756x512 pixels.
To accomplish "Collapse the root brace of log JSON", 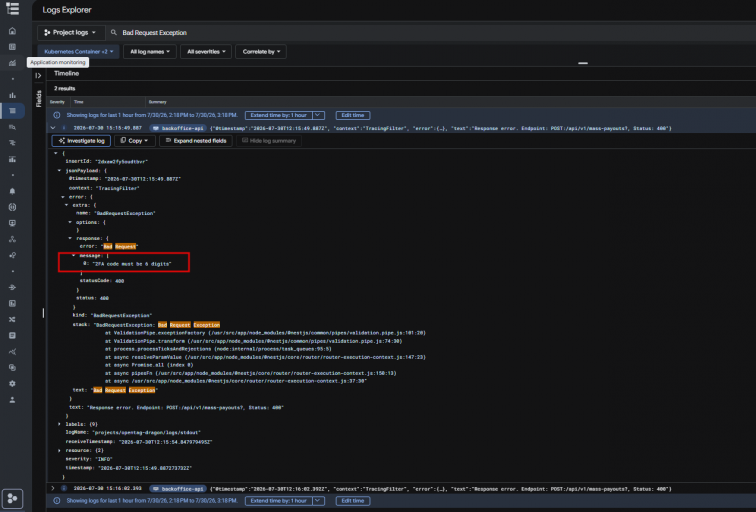I will click(56, 153).
